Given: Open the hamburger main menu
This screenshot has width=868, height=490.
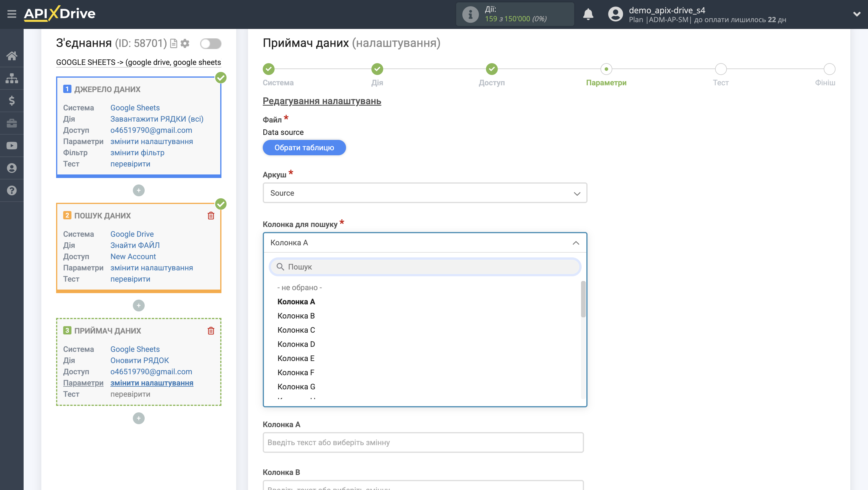Looking at the screenshot, I should 12,14.
